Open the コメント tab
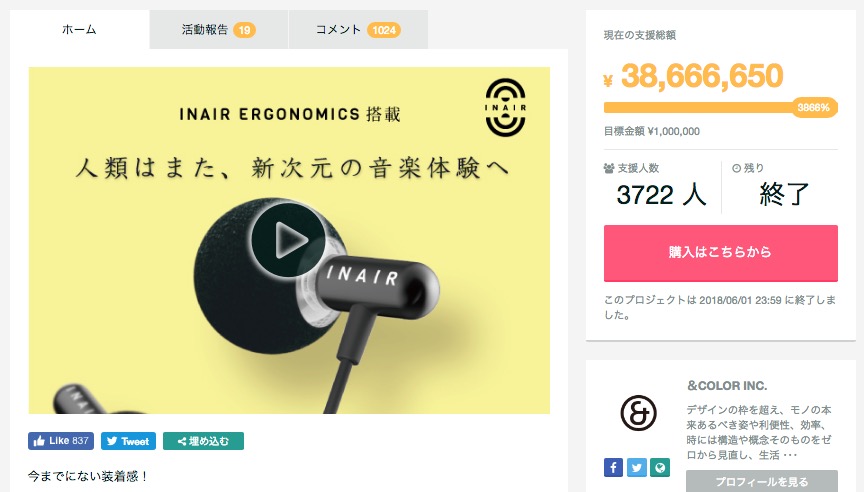The image size is (864, 492). (358, 30)
